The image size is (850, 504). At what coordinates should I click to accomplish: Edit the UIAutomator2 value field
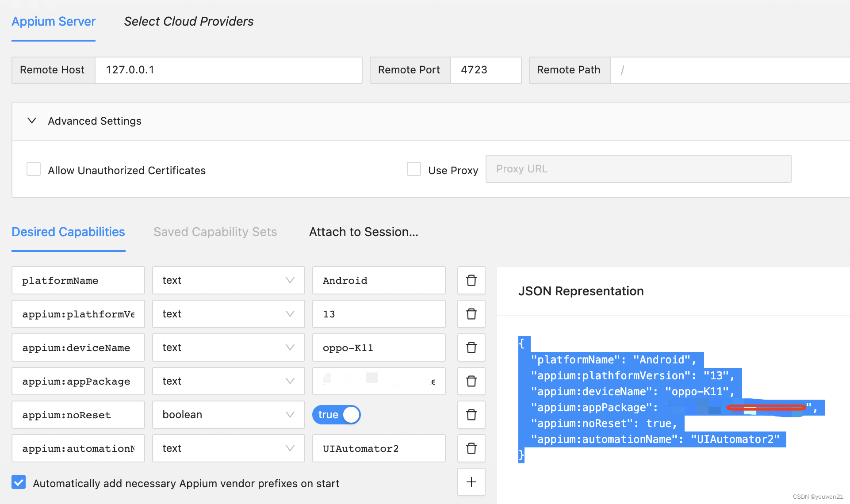coord(379,448)
